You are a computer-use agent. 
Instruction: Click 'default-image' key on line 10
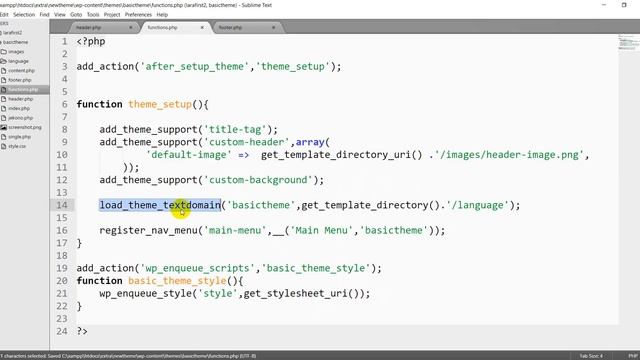189,155
